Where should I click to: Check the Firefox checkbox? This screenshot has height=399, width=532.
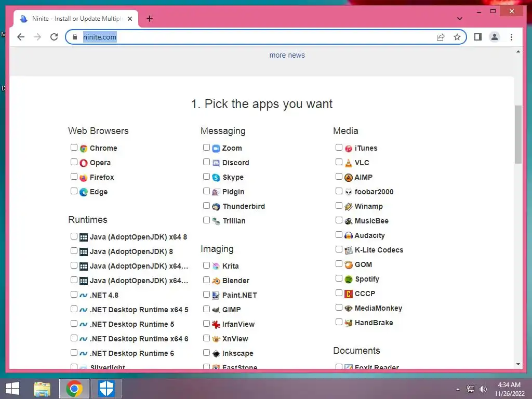point(74,177)
